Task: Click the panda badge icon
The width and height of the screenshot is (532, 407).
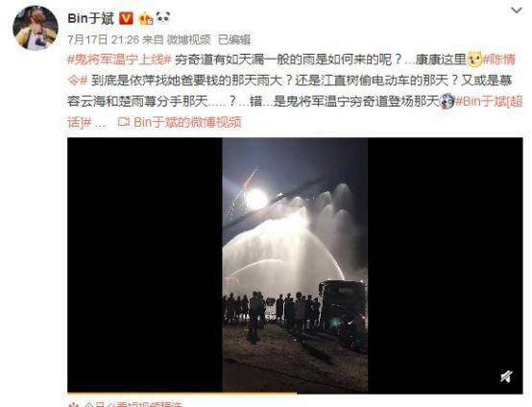Action: 163,17
